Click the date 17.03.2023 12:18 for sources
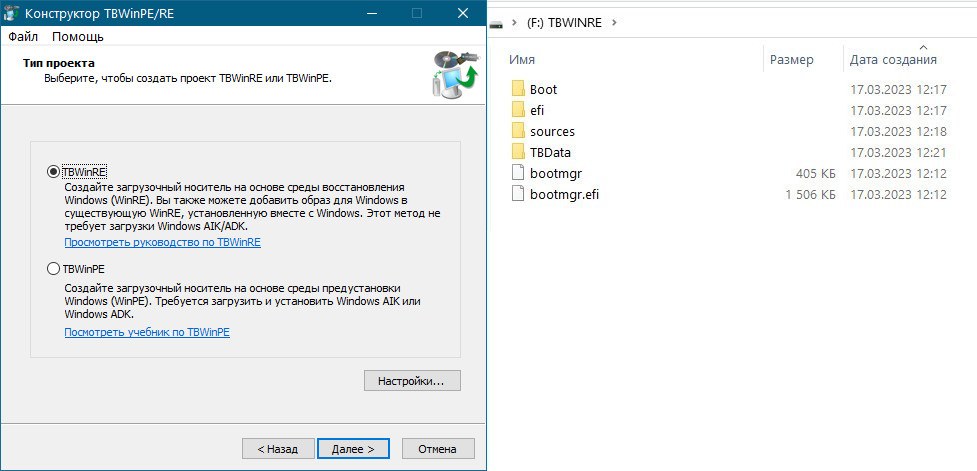Screen dimensions: 977x471 (898, 132)
